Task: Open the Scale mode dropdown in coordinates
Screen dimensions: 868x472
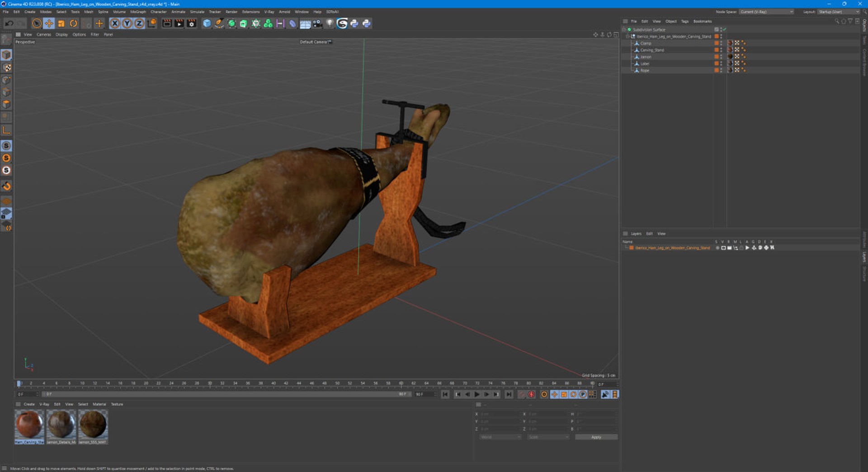Action: click(548, 437)
